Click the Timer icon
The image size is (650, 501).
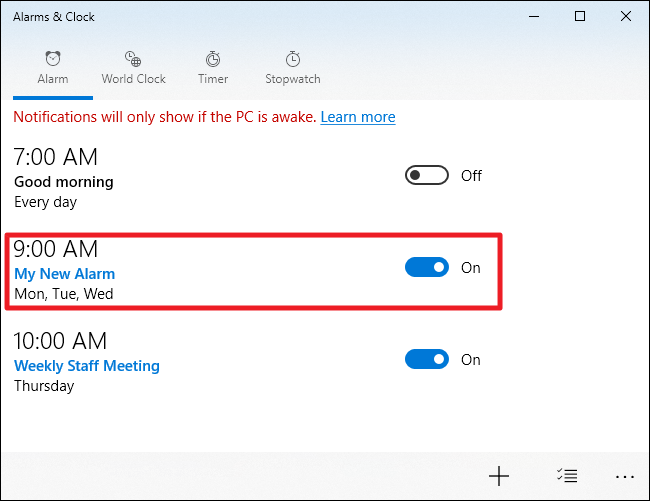(212, 58)
